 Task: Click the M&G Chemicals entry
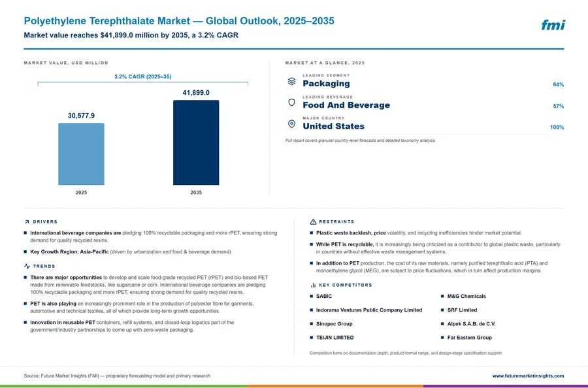[466, 296]
